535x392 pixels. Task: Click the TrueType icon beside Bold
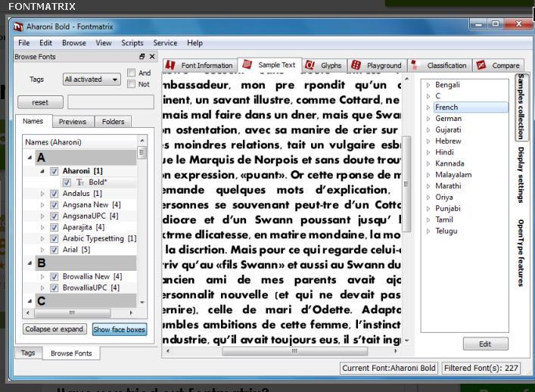[80, 182]
